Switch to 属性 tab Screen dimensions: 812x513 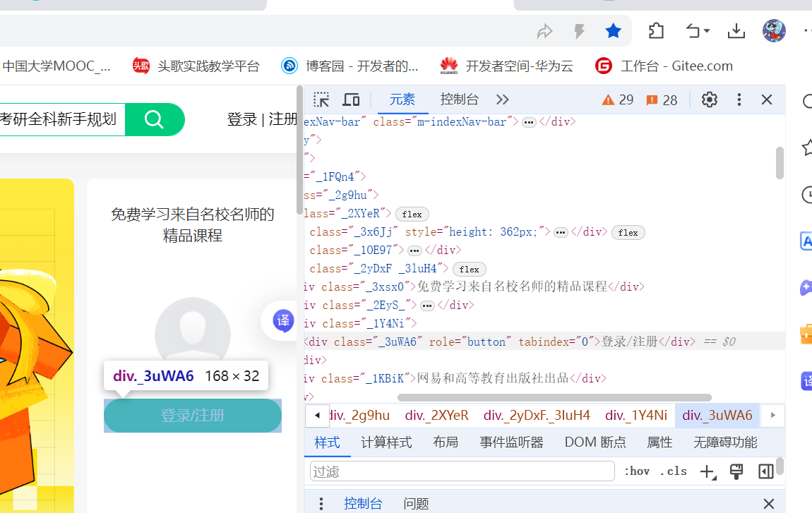659,442
